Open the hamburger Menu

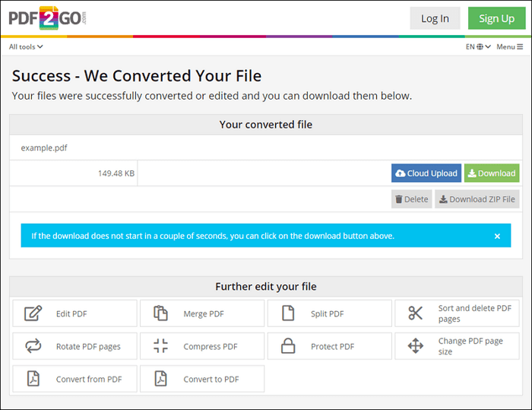[509, 47]
